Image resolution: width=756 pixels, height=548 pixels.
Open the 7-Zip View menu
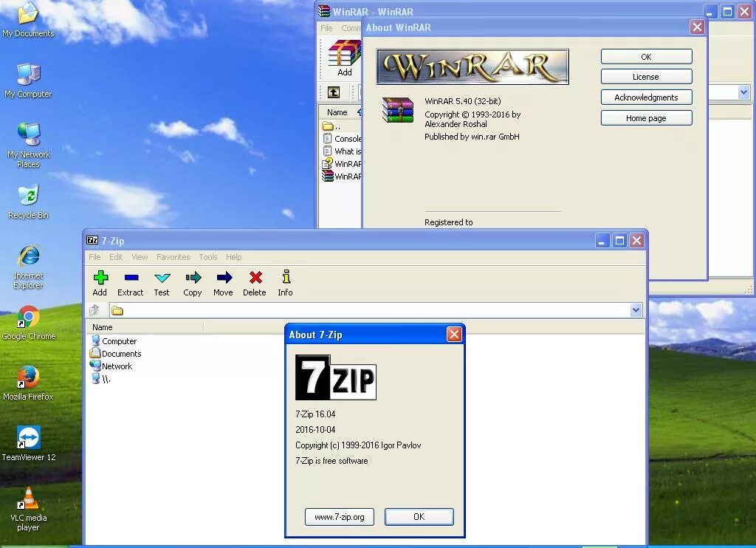140,257
